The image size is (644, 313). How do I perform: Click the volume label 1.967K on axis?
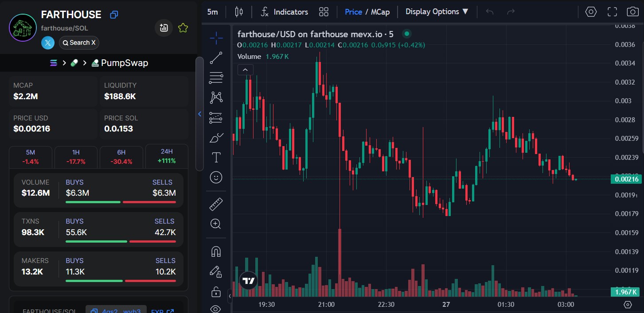(x=625, y=292)
